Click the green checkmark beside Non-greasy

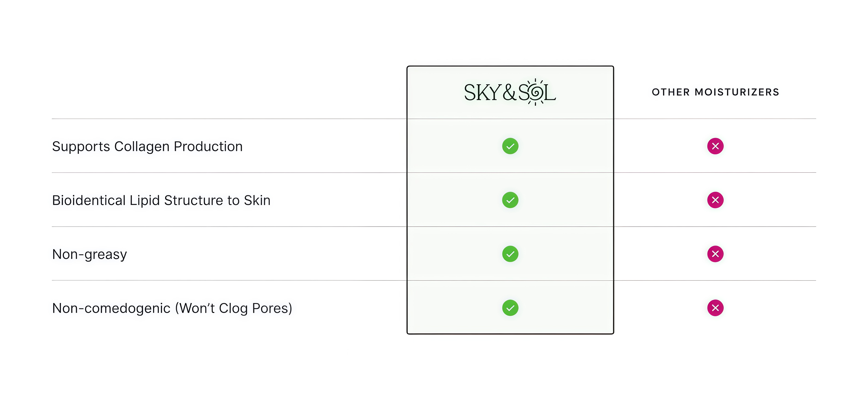(510, 254)
